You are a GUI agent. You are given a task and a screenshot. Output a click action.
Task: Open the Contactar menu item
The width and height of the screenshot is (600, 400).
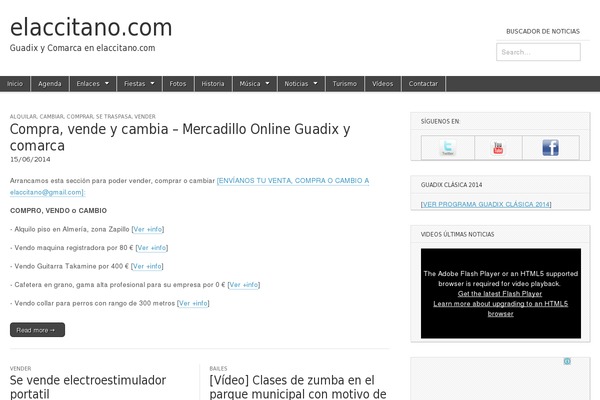tap(423, 83)
